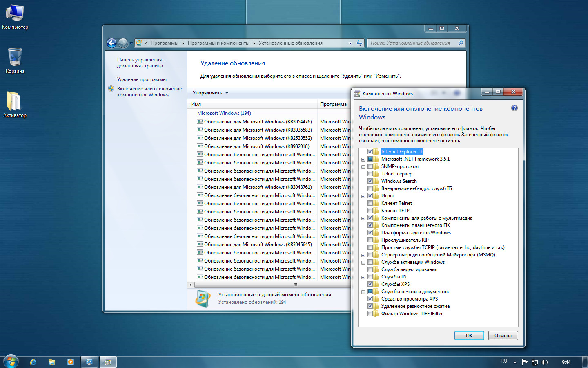Open Включение или отключение компонентов Windows link
This screenshot has width=588, height=368.
(x=149, y=92)
